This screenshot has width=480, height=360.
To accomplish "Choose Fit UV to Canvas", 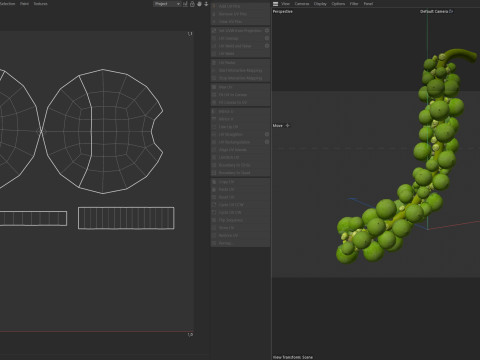I will (240, 95).
